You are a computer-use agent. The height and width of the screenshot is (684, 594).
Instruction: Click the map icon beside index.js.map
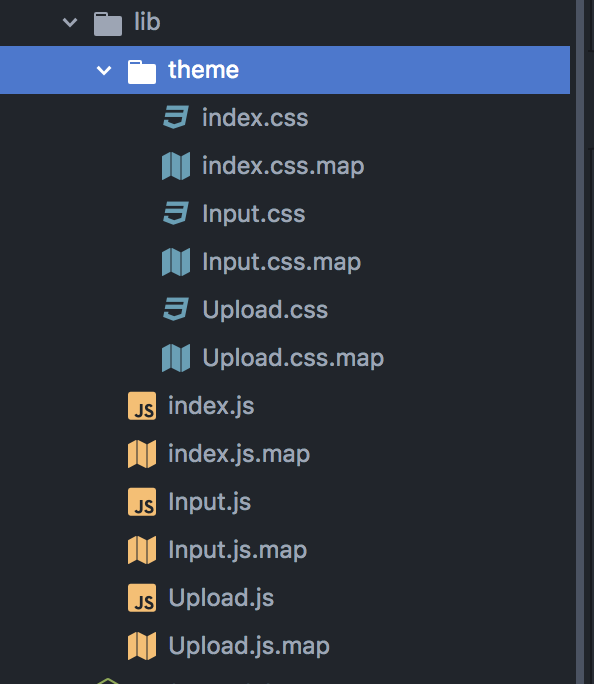point(142,454)
